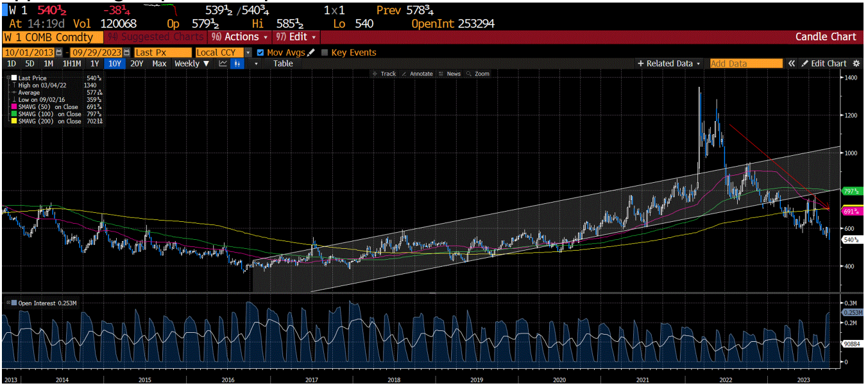Switch to line chart style icon
868x388 pixels.
223,63
